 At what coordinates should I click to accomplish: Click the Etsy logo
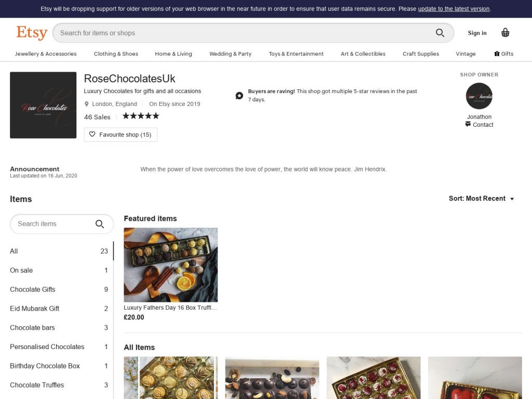click(x=32, y=33)
